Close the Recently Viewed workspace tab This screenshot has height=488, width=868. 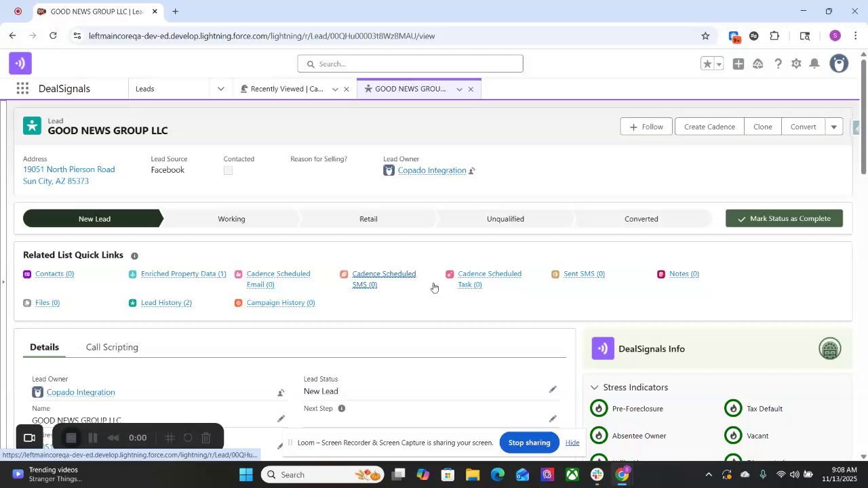coord(347,89)
